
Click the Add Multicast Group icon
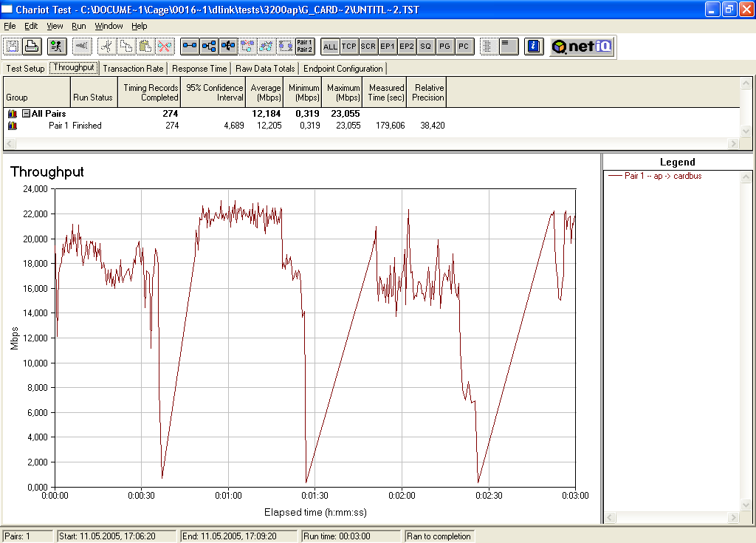[228, 47]
